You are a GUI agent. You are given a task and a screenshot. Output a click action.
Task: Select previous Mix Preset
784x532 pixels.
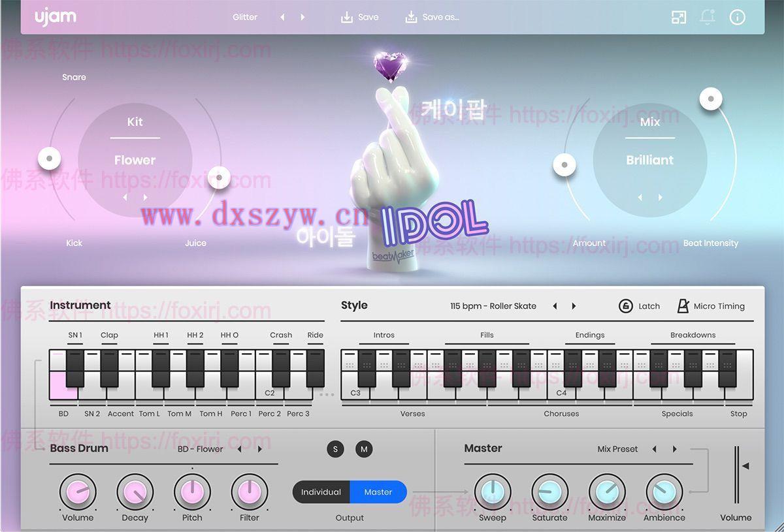(654, 449)
